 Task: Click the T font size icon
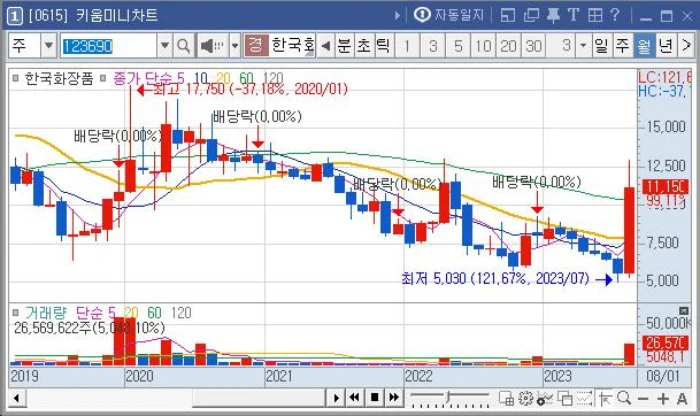click(574, 16)
